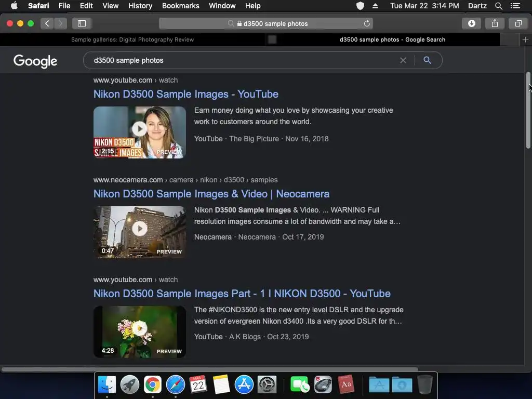This screenshot has width=532, height=399.
Task: Open Launchpad rocket in the Dock
Action: click(x=129, y=385)
